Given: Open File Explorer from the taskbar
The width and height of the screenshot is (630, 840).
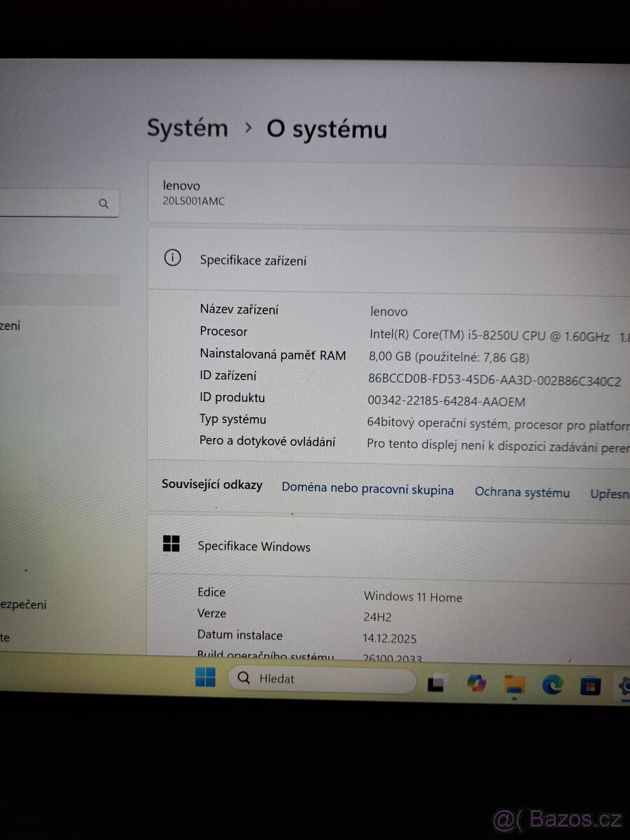Looking at the screenshot, I should [x=514, y=684].
